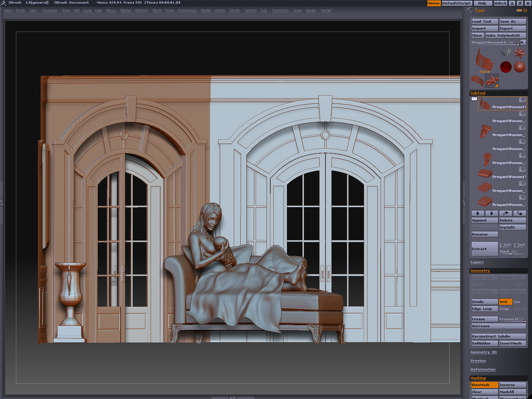Click the white rectangle beside first subtool
The height and width of the screenshot is (399, 532).
[x=474, y=99]
